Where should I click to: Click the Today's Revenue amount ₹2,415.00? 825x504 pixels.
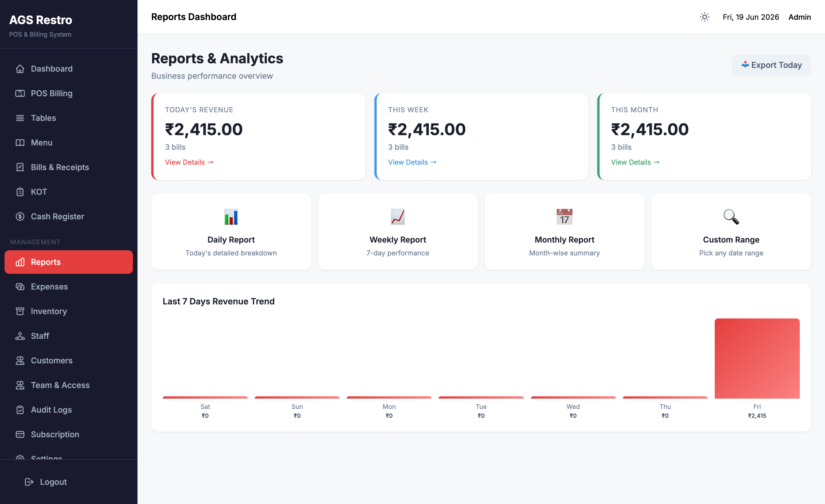point(204,129)
